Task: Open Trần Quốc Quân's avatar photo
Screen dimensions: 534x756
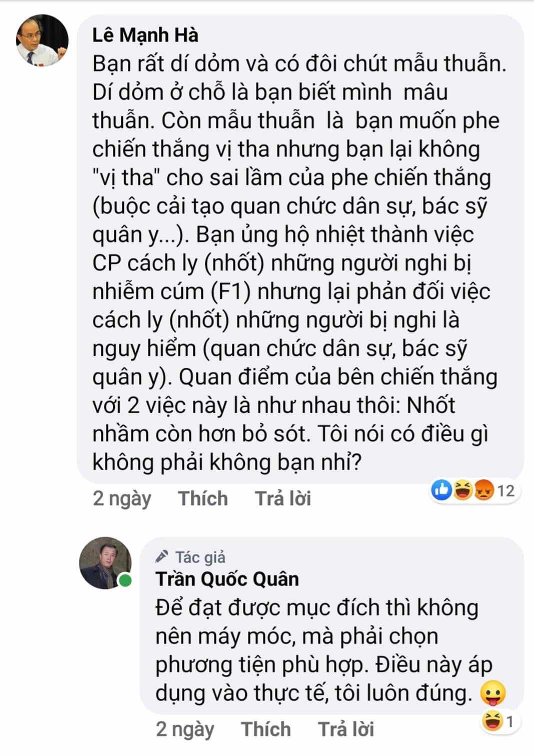Action: 105,563
